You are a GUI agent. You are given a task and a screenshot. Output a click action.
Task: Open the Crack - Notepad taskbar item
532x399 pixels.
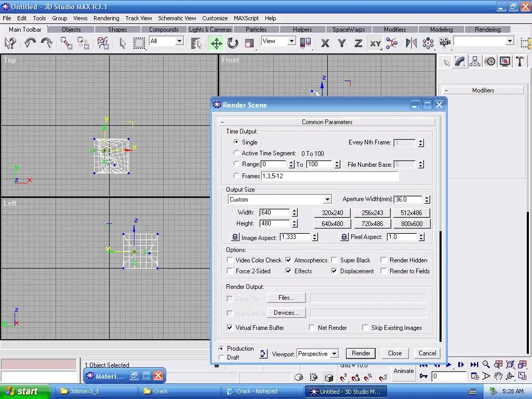click(x=262, y=391)
